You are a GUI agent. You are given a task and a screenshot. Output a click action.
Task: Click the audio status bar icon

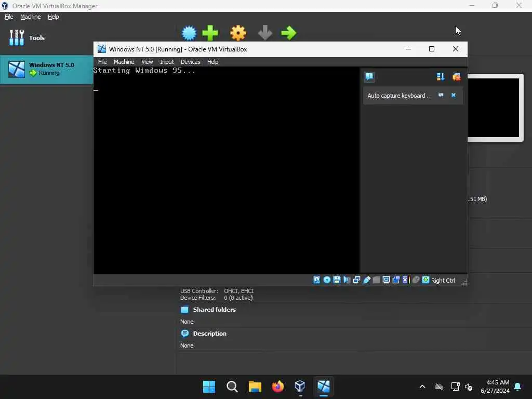tap(347, 280)
